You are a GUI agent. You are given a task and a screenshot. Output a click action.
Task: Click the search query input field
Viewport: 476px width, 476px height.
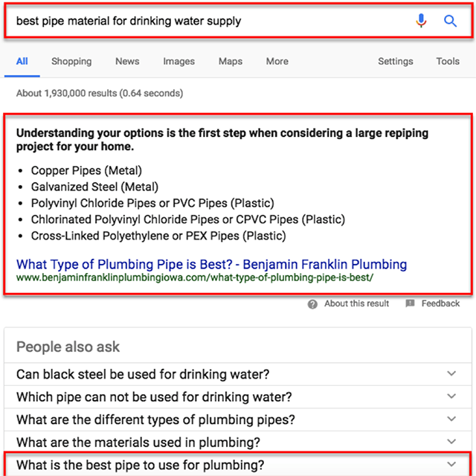click(208, 21)
